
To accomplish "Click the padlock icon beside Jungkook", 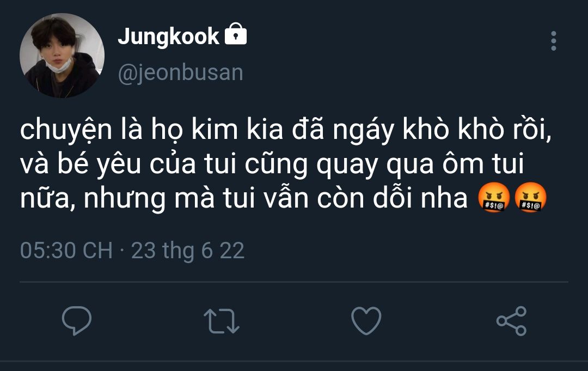I will tap(235, 35).
